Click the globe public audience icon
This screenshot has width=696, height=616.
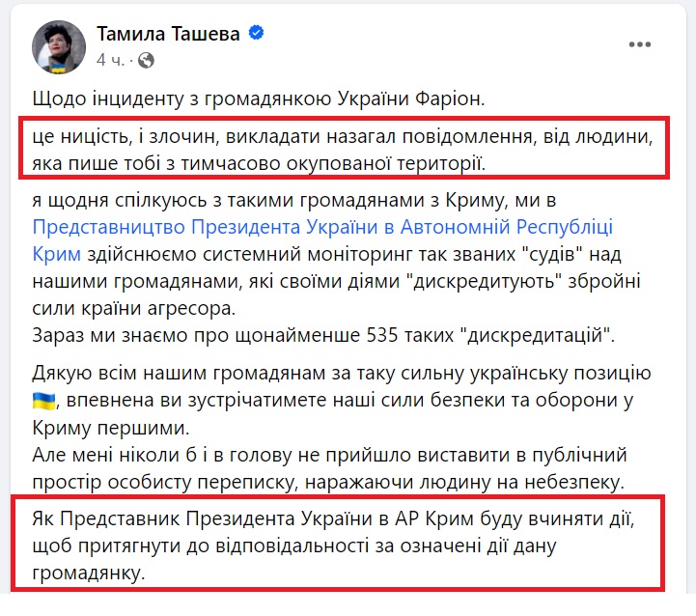(x=146, y=60)
